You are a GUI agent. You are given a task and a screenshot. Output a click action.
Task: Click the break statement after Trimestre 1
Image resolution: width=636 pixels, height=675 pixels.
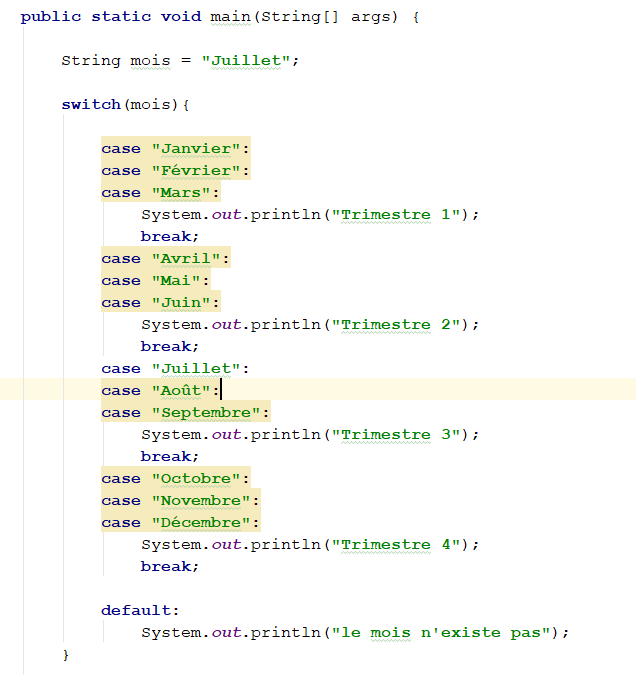click(170, 236)
